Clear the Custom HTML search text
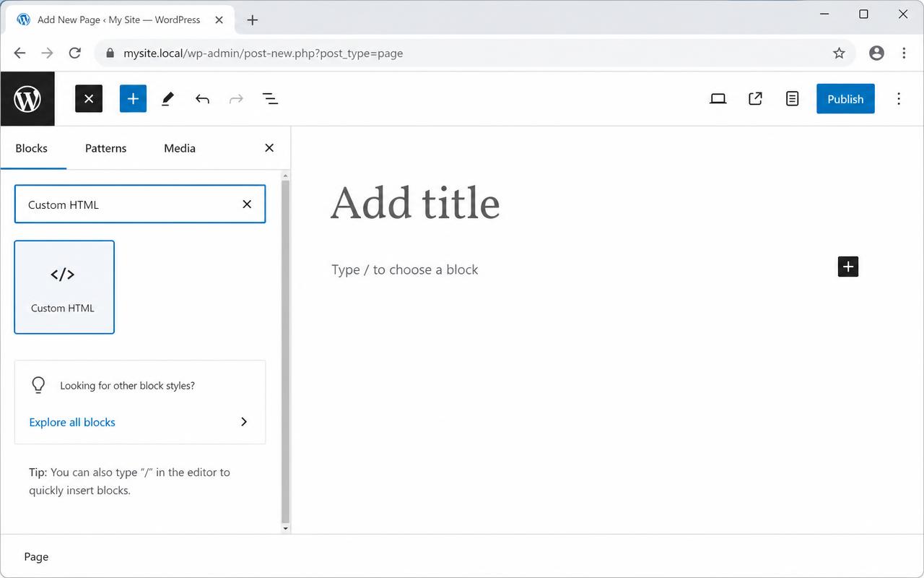 pos(247,204)
